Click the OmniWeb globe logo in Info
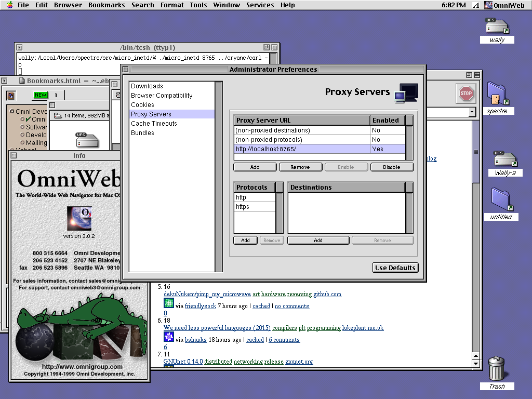Image resolution: width=532 pixels, height=399 pixels. coord(79,219)
